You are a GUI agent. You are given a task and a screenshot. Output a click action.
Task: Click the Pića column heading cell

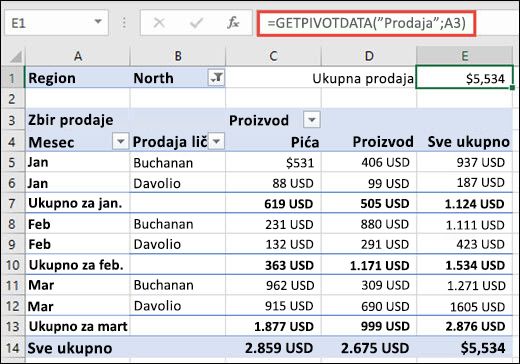pos(273,142)
